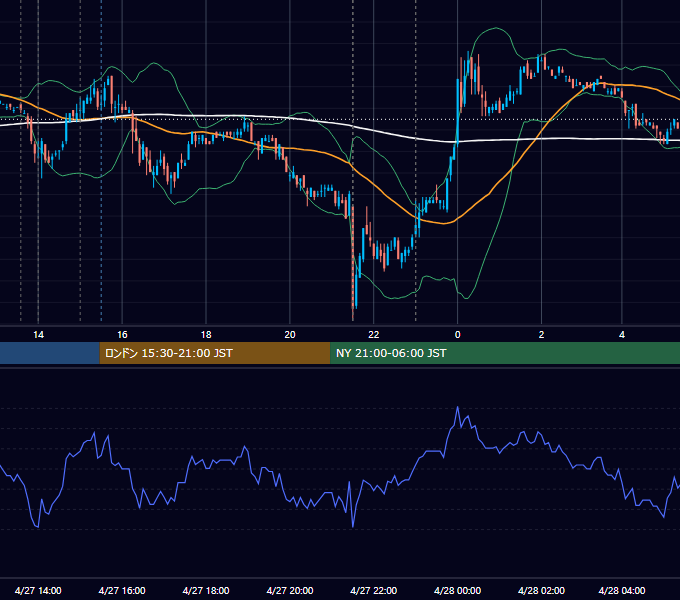Click the '18' hour label on price chart axis

point(206,335)
